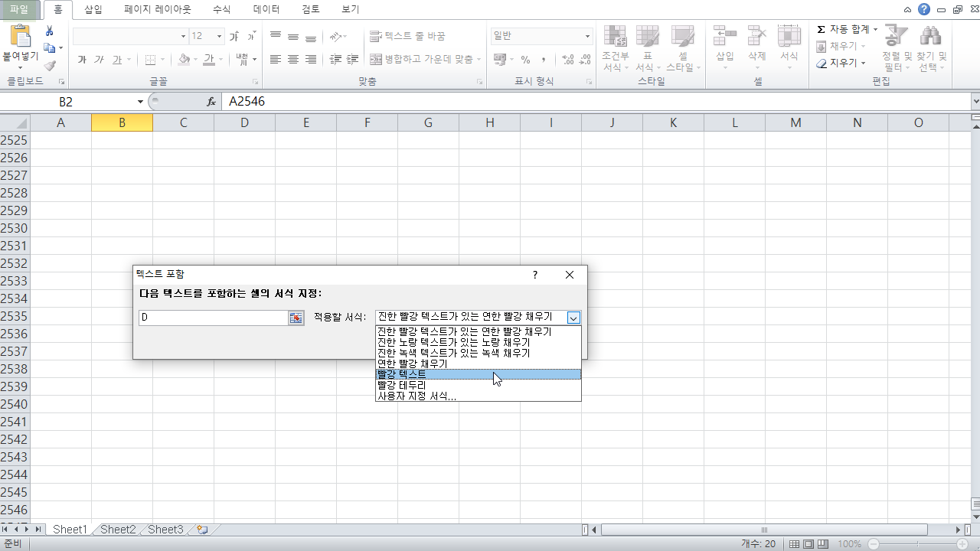This screenshot has height=551, width=980.
Task: Switch to the Sheet2 worksheet tab
Action: point(118,529)
